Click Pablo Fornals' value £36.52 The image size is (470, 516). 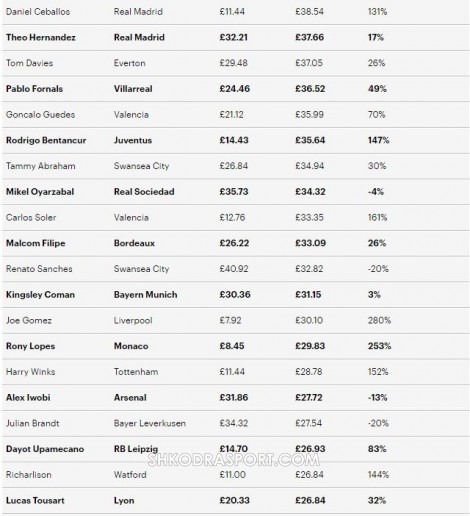click(310, 89)
